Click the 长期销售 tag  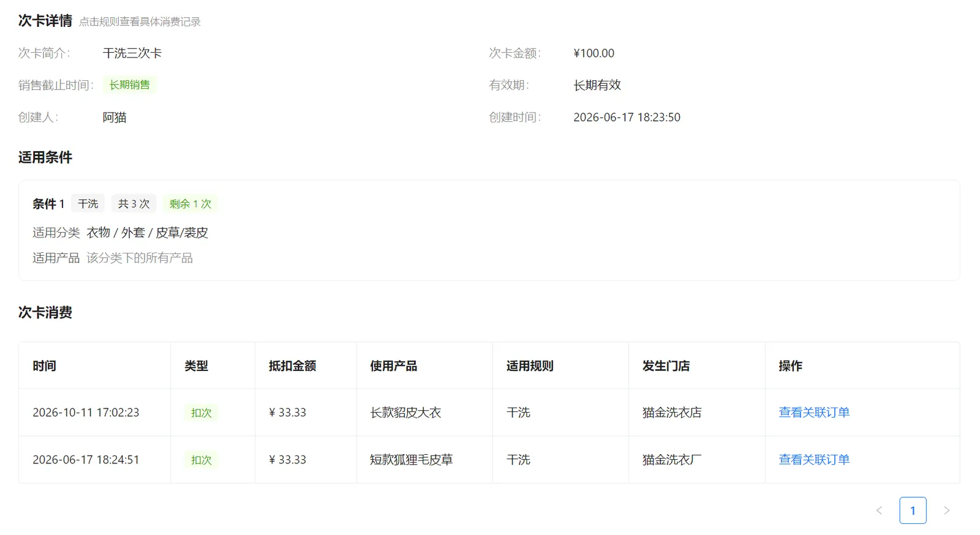point(129,85)
